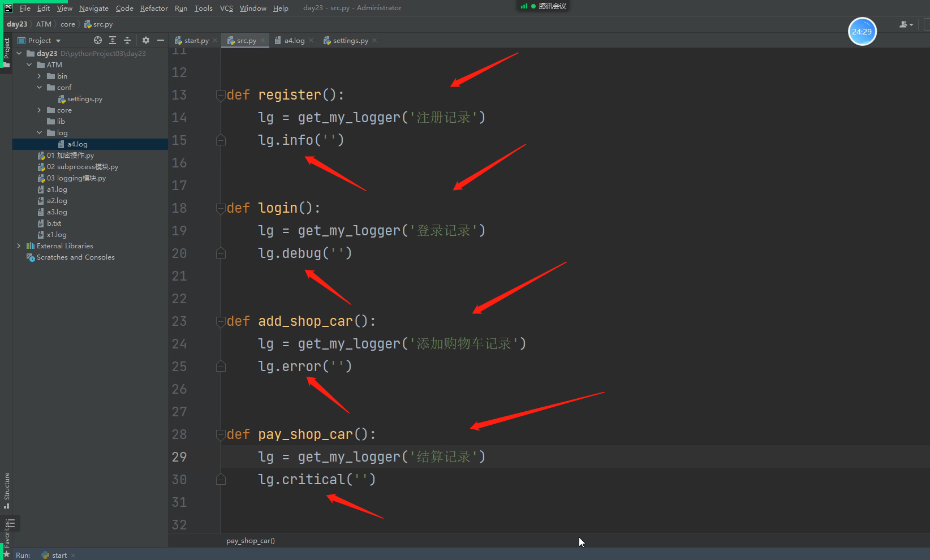Open Scratches and Consoles node

point(71,257)
